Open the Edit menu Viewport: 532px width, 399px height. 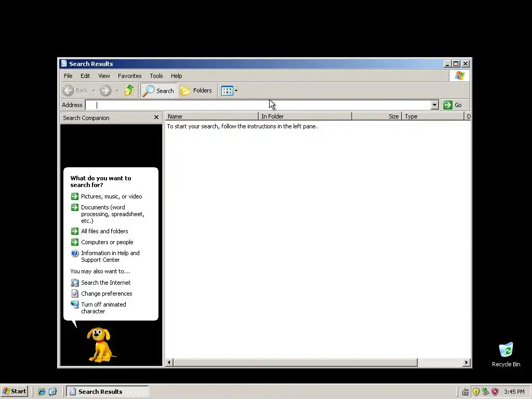(x=85, y=76)
